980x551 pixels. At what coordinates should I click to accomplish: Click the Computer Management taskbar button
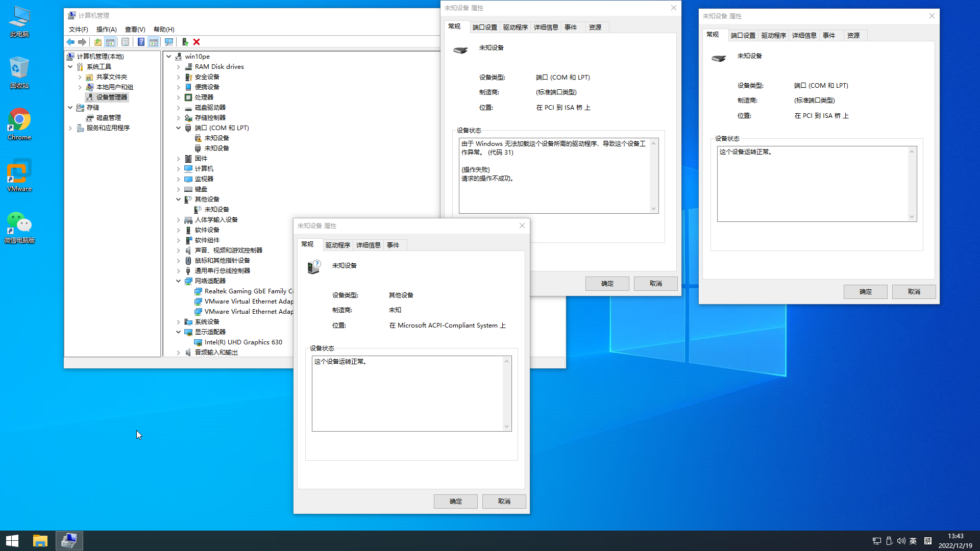(x=69, y=541)
